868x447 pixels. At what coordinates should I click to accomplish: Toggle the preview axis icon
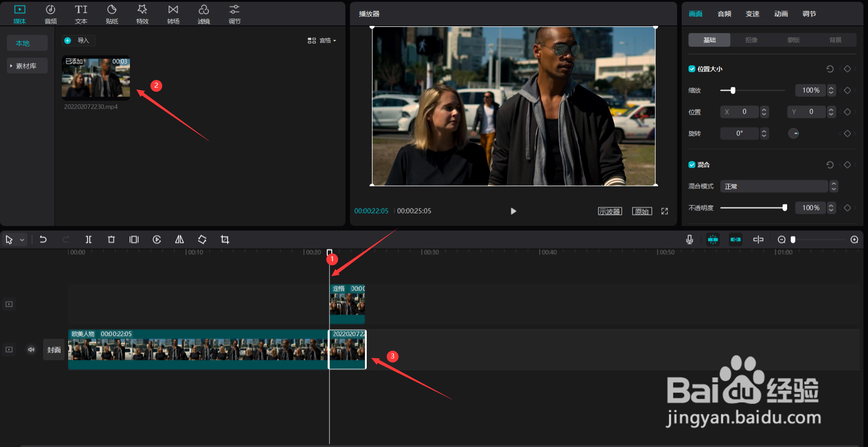coord(758,239)
